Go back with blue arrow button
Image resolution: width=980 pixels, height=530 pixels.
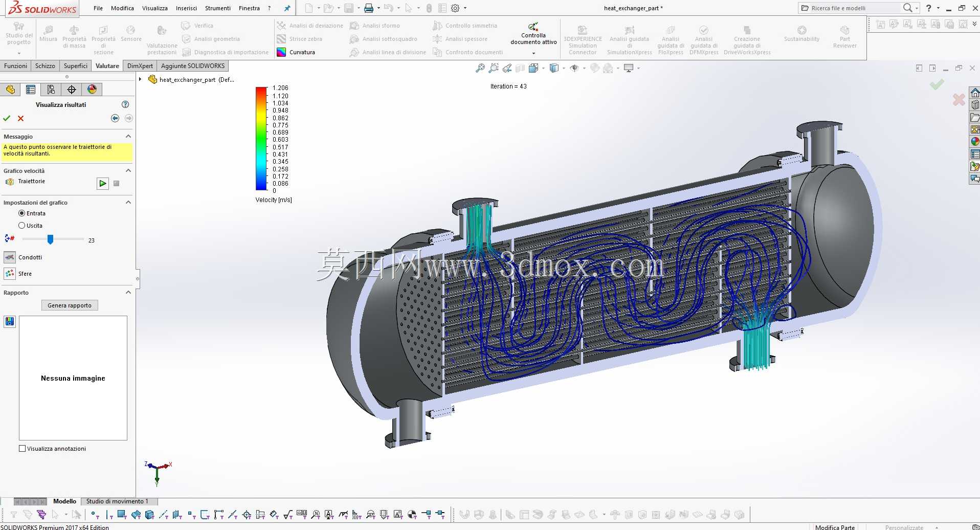pyautogui.click(x=115, y=118)
